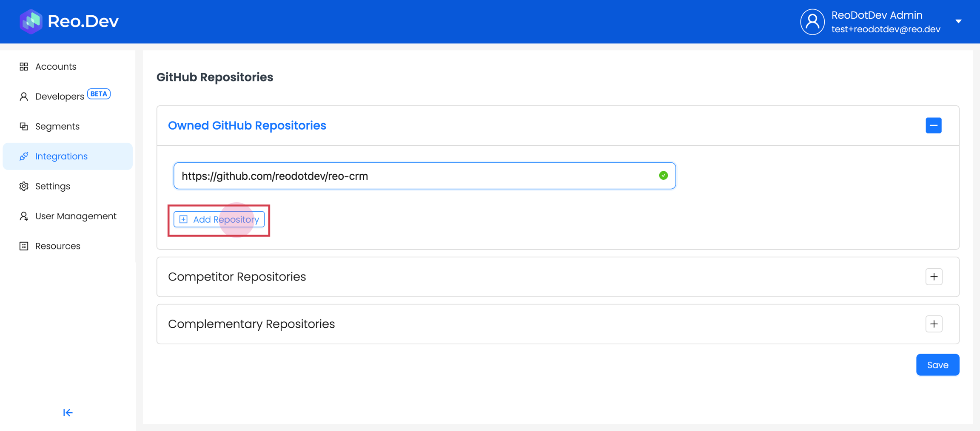Click the user avatar icon
The height and width of the screenshot is (431, 980).
812,22
